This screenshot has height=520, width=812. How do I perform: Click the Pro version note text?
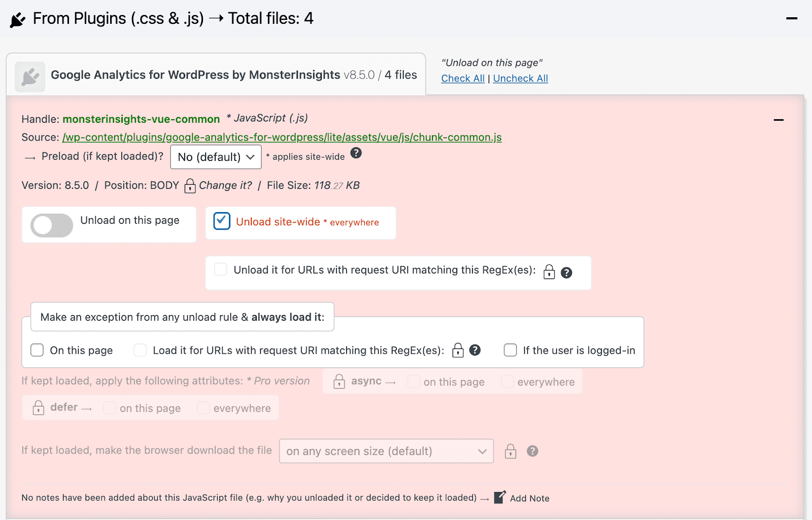[x=278, y=381]
